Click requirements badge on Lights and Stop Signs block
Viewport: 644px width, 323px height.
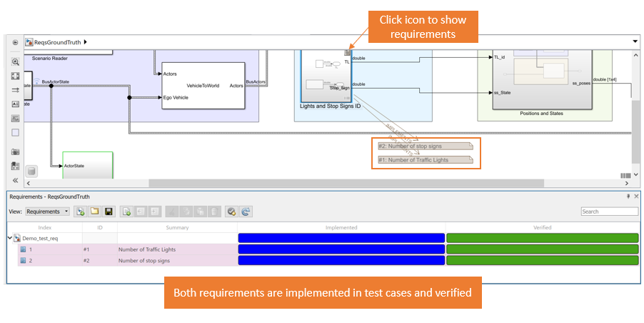[x=347, y=52]
